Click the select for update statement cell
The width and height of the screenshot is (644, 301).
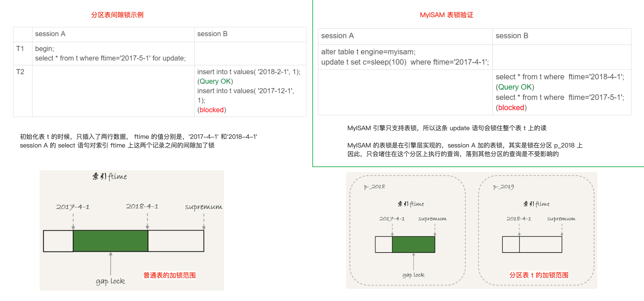coord(110,58)
